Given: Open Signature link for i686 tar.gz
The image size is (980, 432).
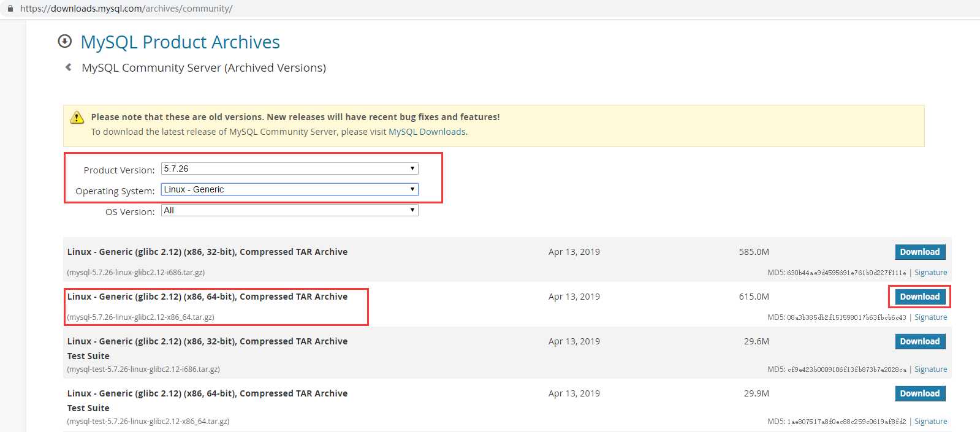Looking at the screenshot, I should [x=930, y=273].
